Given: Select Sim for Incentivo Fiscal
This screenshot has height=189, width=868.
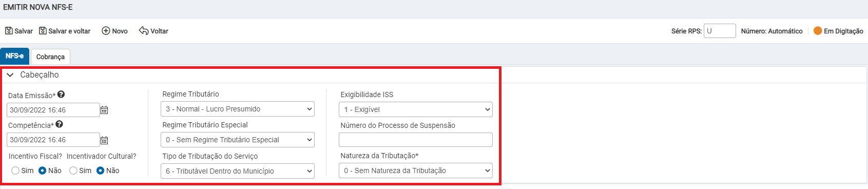Looking at the screenshot, I should click(x=15, y=171).
